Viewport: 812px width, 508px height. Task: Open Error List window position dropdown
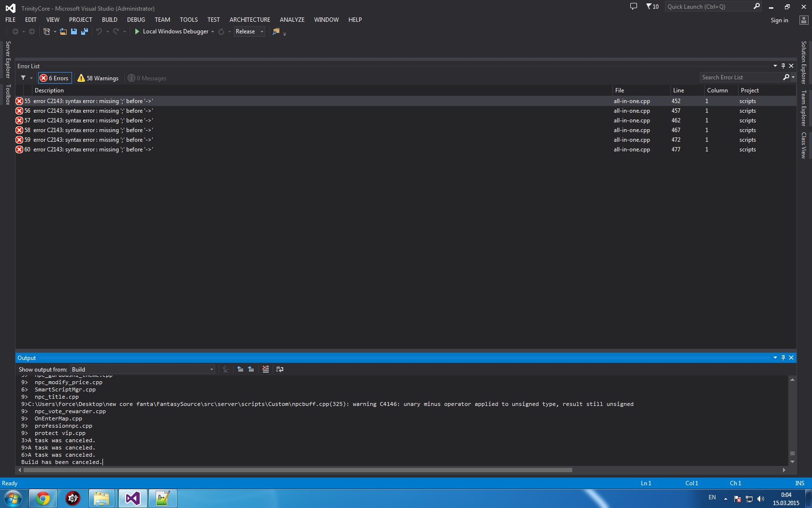pyautogui.click(x=775, y=66)
